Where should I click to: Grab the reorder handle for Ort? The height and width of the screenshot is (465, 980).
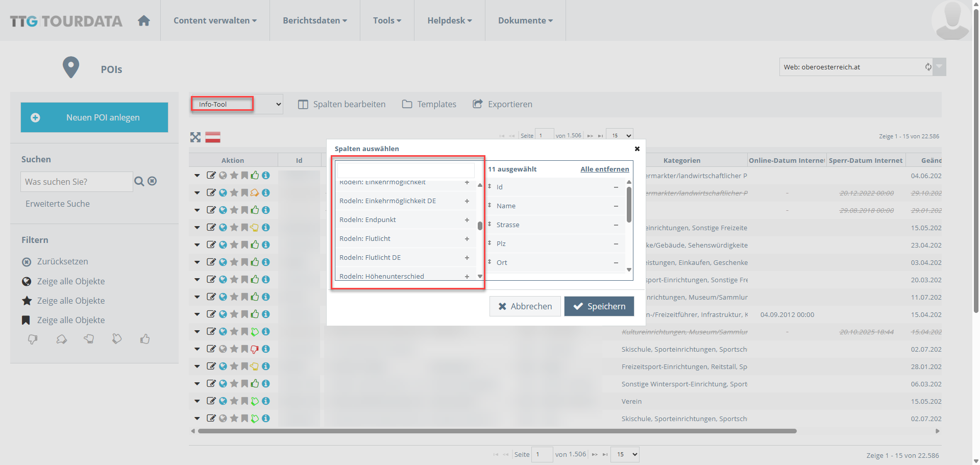(x=489, y=262)
